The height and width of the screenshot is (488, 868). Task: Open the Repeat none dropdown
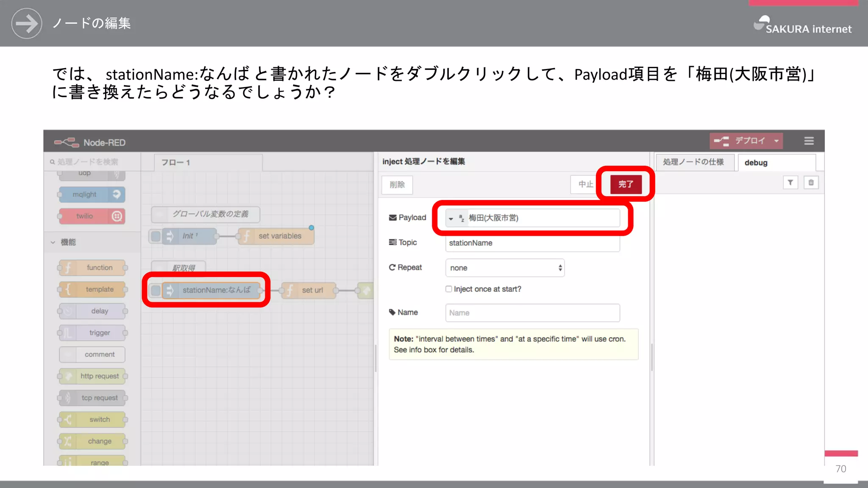[x=505, y=268]
